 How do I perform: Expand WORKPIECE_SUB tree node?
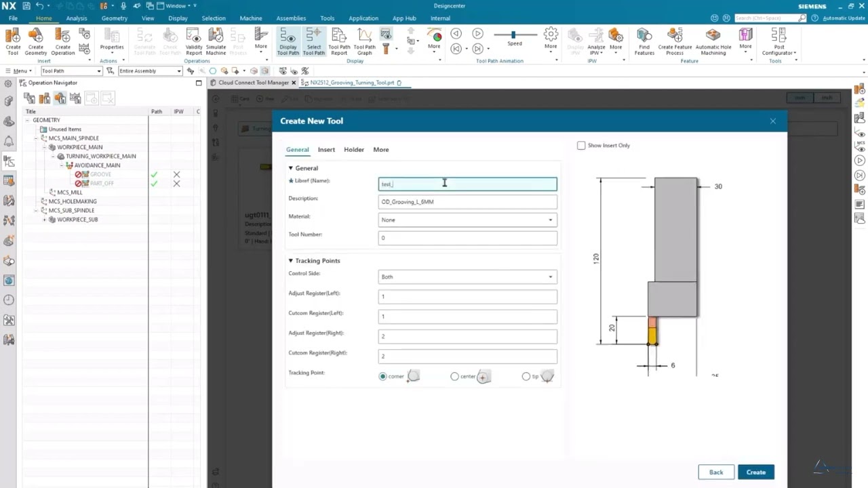(45, 220)
